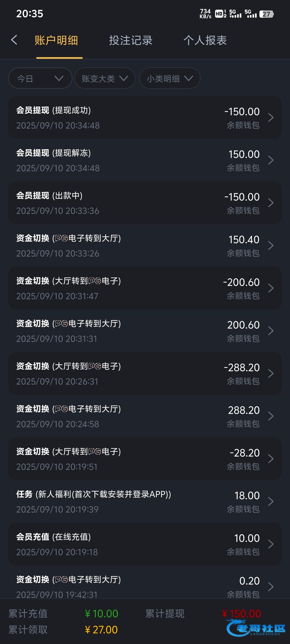Tap the 累计充值 ¥10.00 total
The image size is (290, 644).
[x=102, y=614]
